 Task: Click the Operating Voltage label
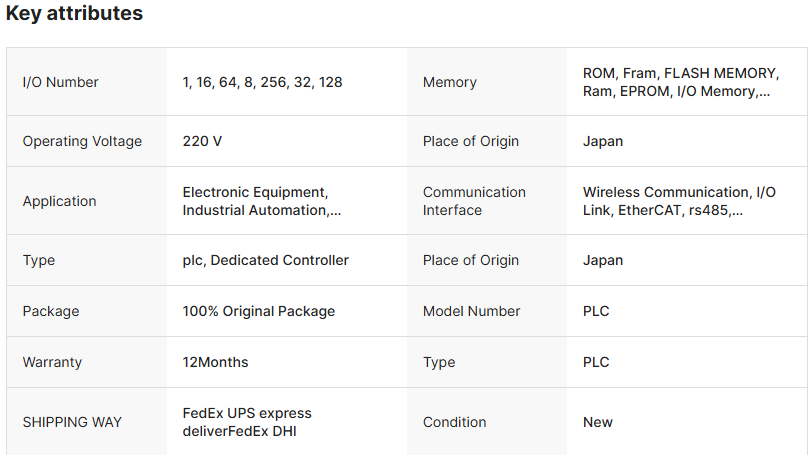click(x=82, y=141)
